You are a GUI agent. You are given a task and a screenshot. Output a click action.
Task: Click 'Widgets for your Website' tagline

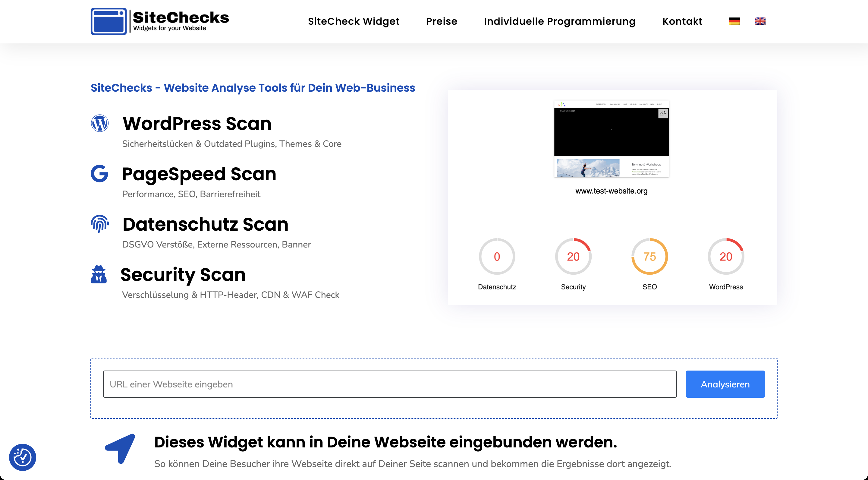click(x=169, y=28)
